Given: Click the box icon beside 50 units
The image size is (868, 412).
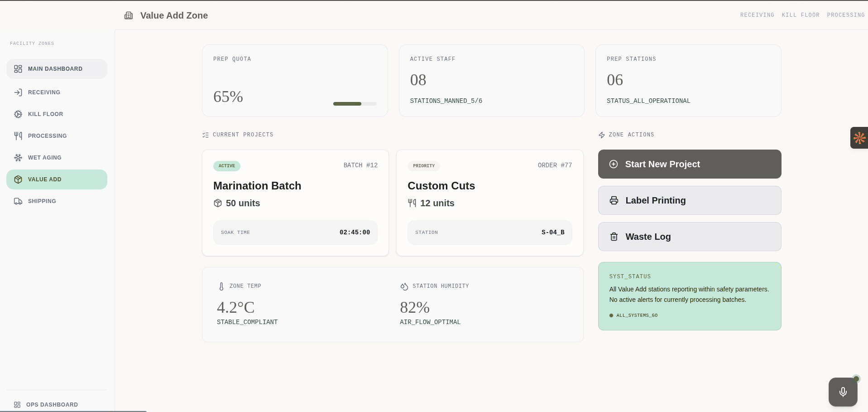Looking at the screenshot, I should click(x=218, y=203).
